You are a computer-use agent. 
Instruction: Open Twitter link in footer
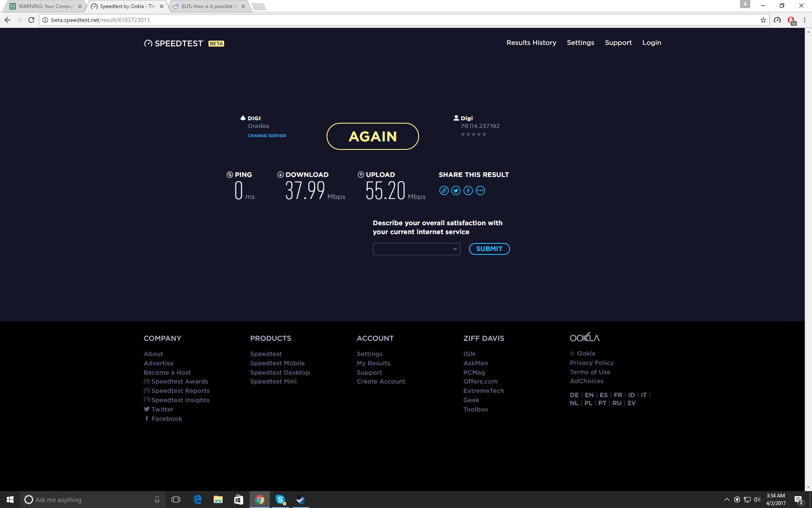pyautogui.click(x=159, y=409)
